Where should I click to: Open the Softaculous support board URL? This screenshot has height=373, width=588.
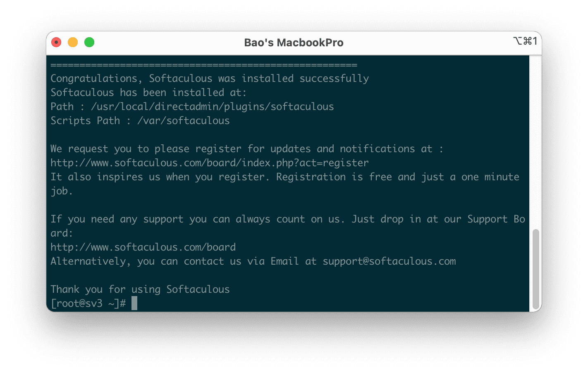[143, 247]
